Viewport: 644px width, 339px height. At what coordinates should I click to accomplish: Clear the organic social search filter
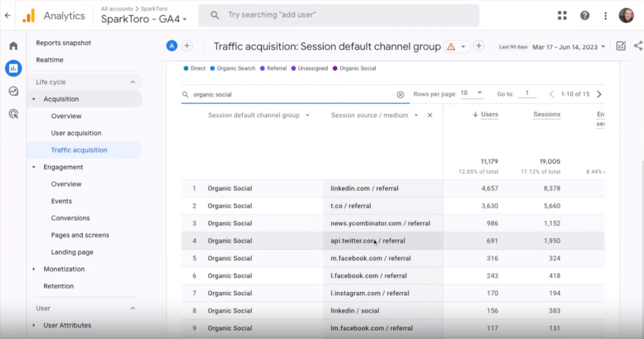pyautogui.click(x=400, y=95)
